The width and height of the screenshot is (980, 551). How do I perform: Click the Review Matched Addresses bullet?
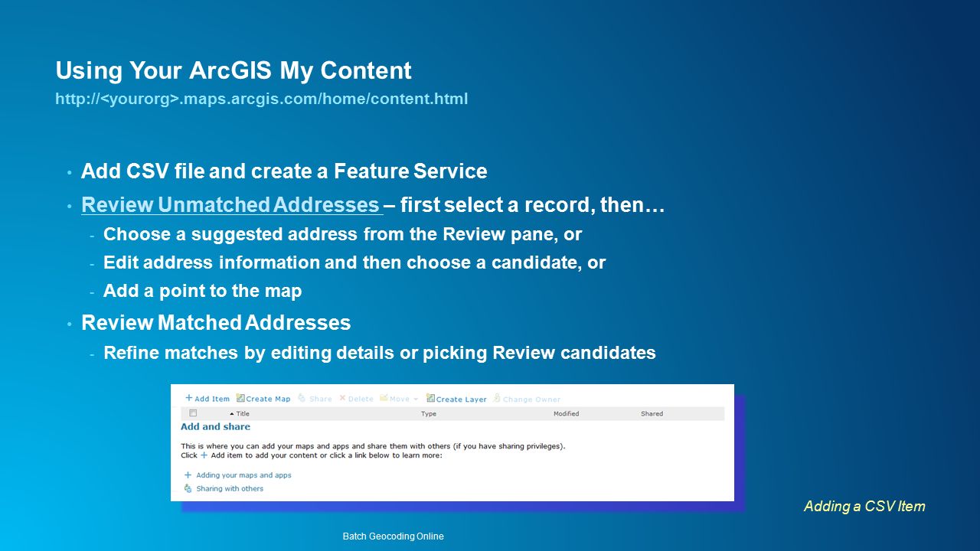[216, 323]
